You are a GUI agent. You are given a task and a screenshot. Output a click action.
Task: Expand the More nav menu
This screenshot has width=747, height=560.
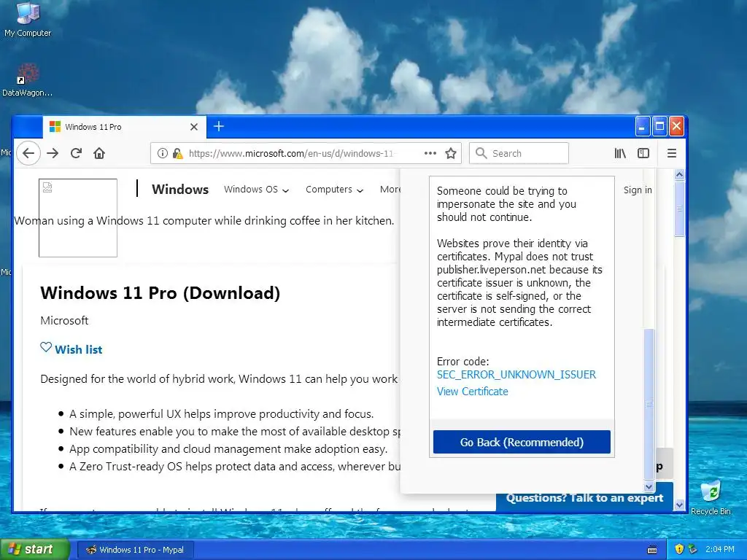(x=390, y=190)
